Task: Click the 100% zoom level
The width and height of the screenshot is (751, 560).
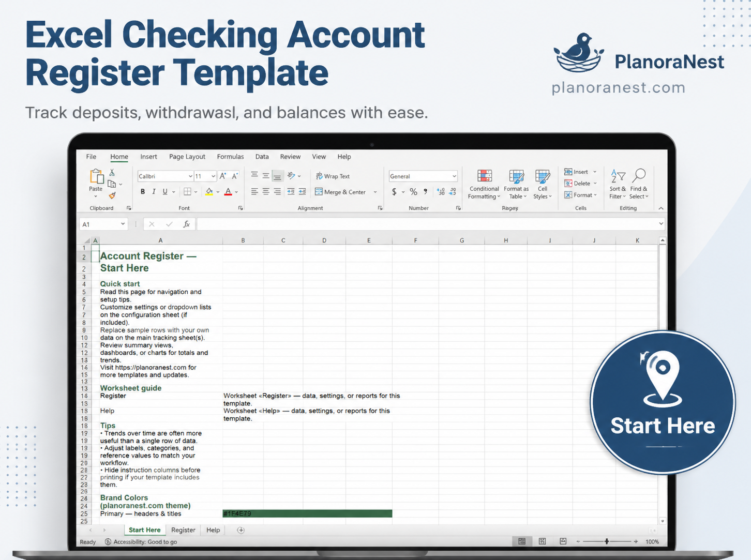Action: tap(652, 542)
